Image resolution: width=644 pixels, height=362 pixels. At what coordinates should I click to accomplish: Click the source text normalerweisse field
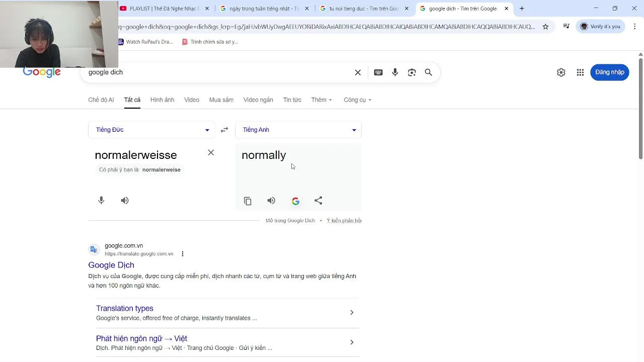click(136, 155)
